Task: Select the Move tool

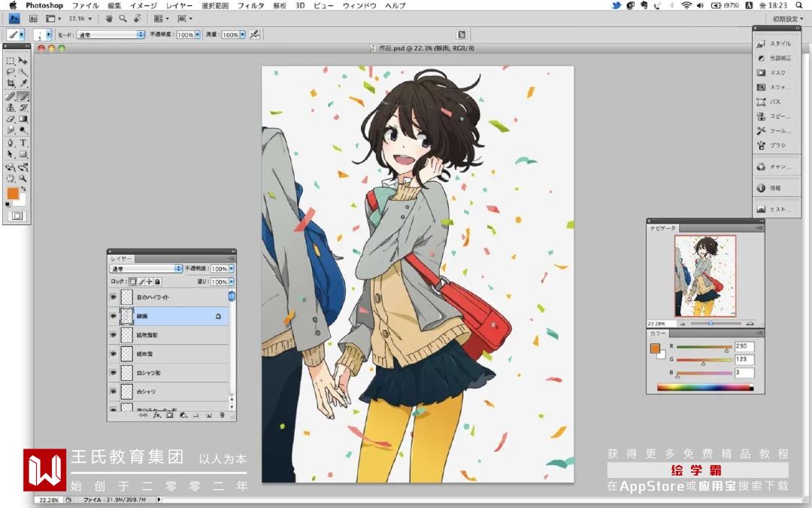Action: pos(23,61)
